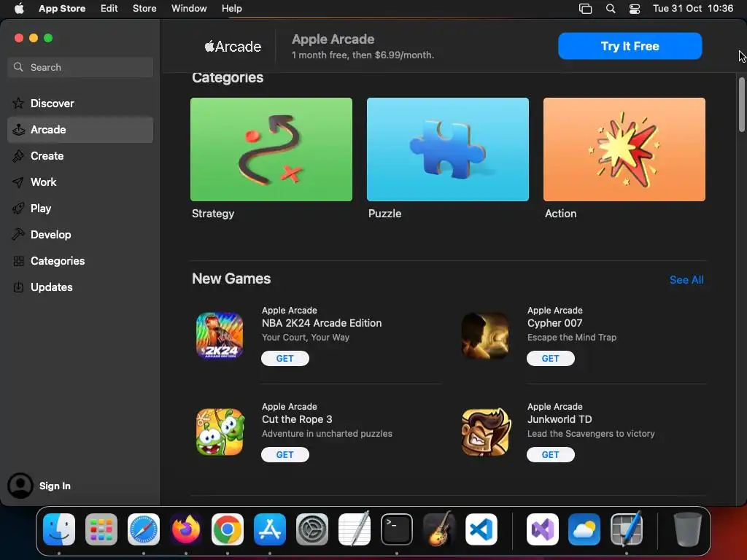Click the Junkworld TD game icon
The image size is (747, 560).
485,432
